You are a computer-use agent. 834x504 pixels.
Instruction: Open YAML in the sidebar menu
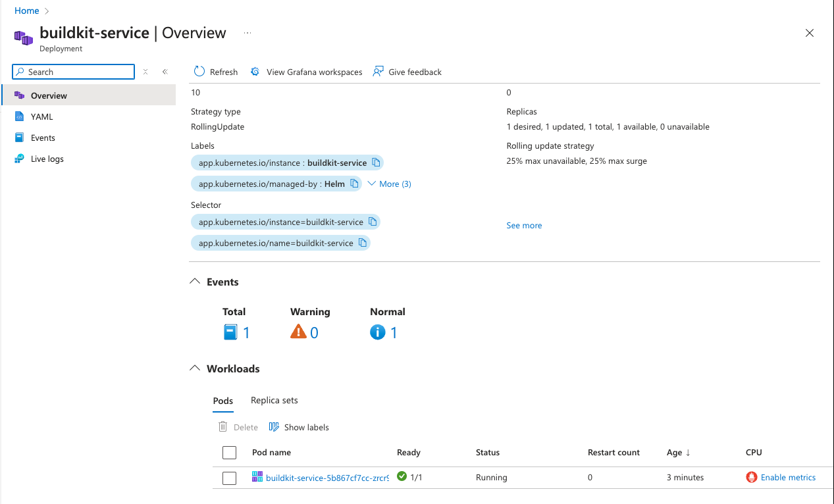tap(41, 116)
